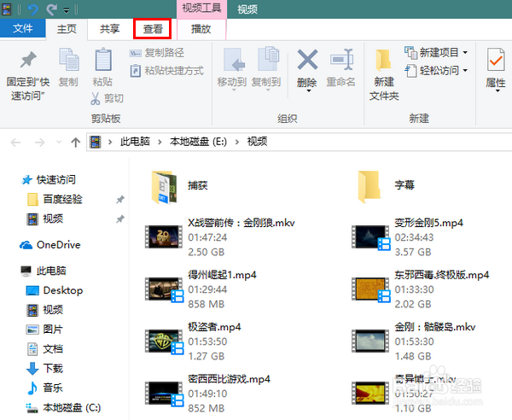Expand the chevron after 此电脑 breadcrumb

click(x=160, y=142)
